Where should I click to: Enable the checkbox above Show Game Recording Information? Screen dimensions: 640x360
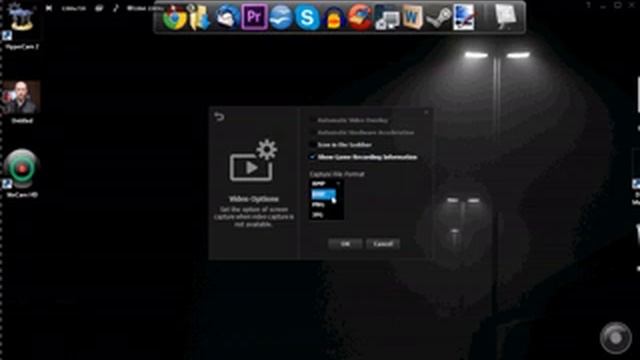[x=313, y=145]
